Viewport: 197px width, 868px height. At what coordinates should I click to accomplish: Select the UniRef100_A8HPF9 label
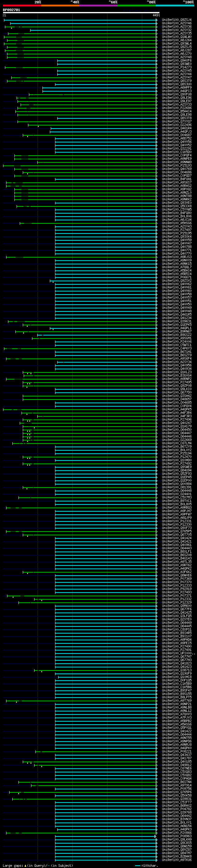[177, 88]
